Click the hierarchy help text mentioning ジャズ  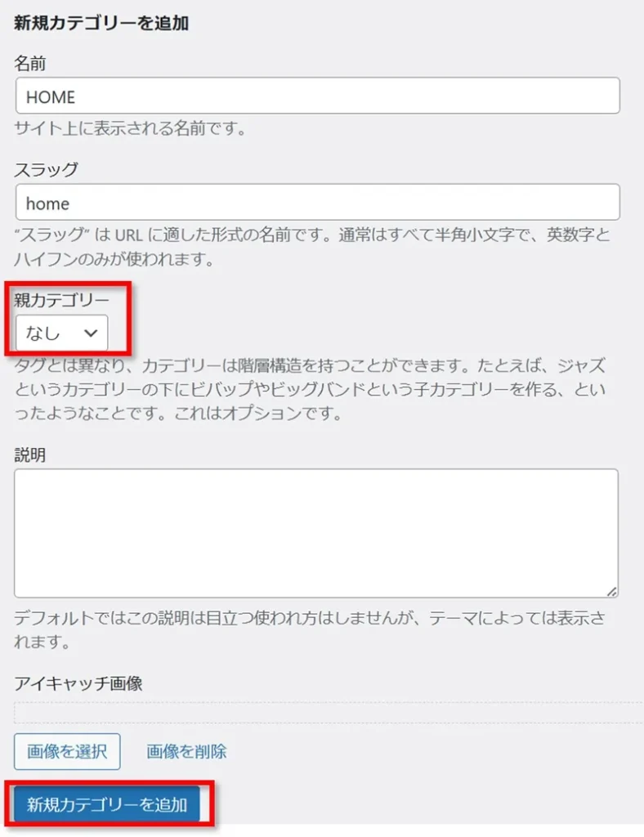point(310,389)
